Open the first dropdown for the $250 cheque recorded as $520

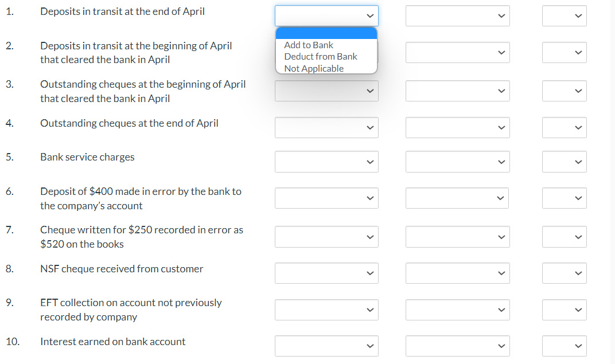[326, 236]
